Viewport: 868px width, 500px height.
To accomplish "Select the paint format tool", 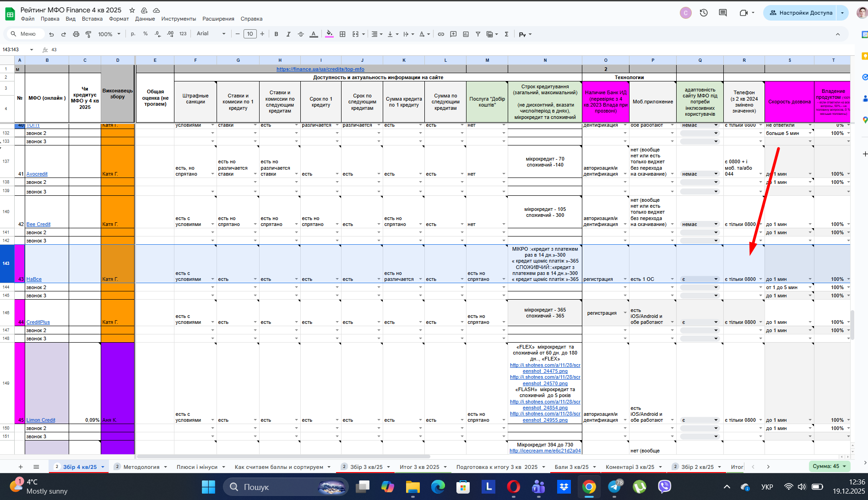I will point(88,34).
